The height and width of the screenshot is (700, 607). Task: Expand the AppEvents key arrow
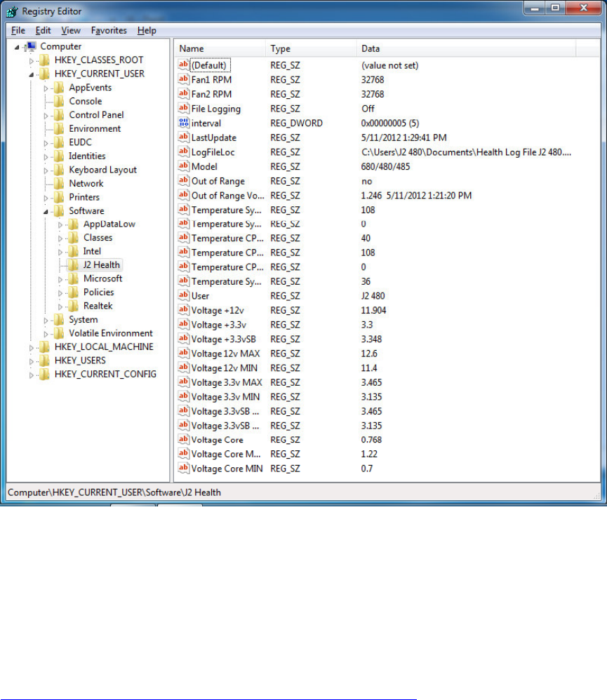point(46,88)
